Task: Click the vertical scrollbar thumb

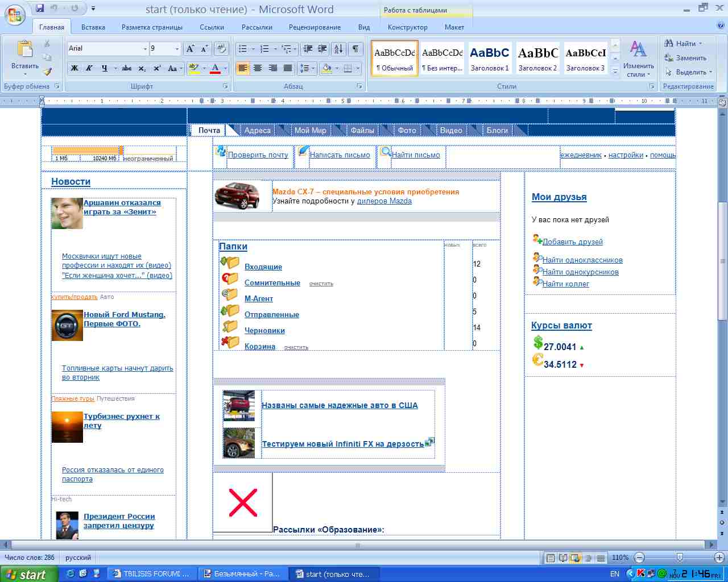Action: point(722,260)
